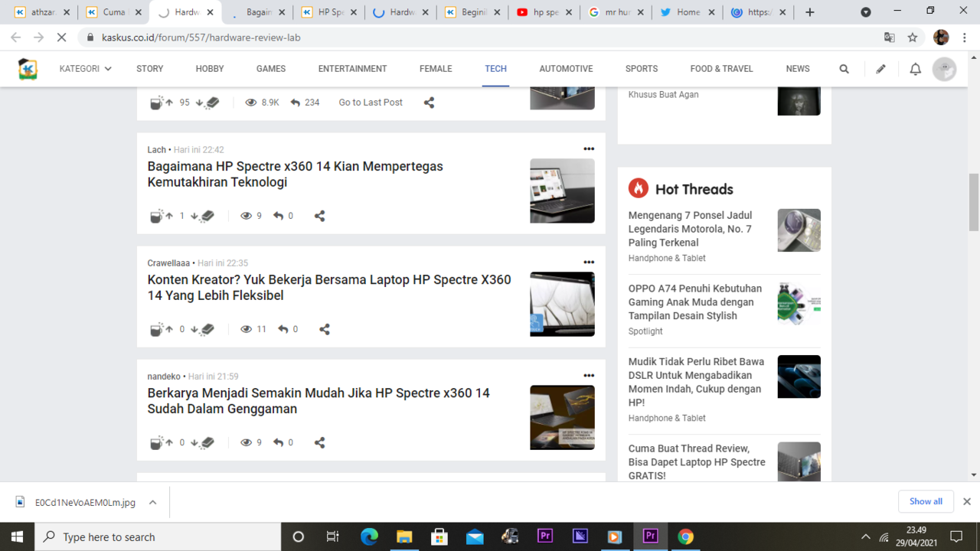Share the Konten Kreator thread
980x551 pixels.
click(x=325, y=329)
